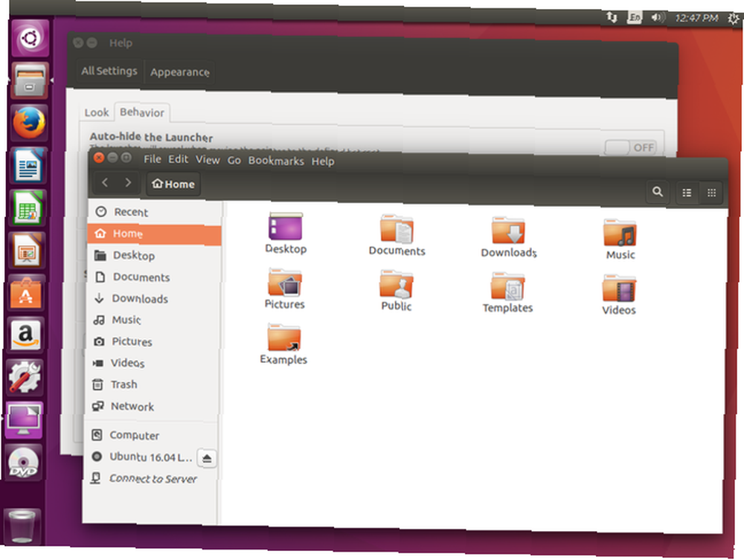Viewport: 744px width, 560px height.
Task: Select Desktop in the Files sidebar
Action: pyautogui.click(x=154, y=256)
